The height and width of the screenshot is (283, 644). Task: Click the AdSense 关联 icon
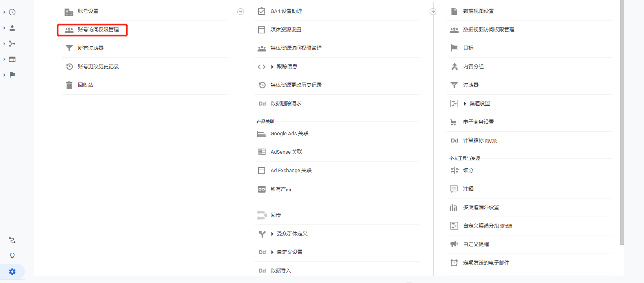pos(262,152)
